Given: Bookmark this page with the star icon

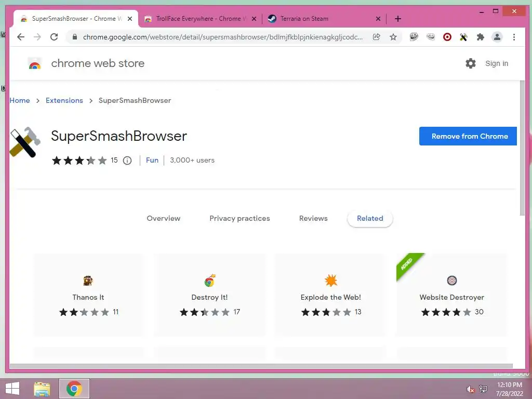Looking at the screenshot, I should (393, 37).
